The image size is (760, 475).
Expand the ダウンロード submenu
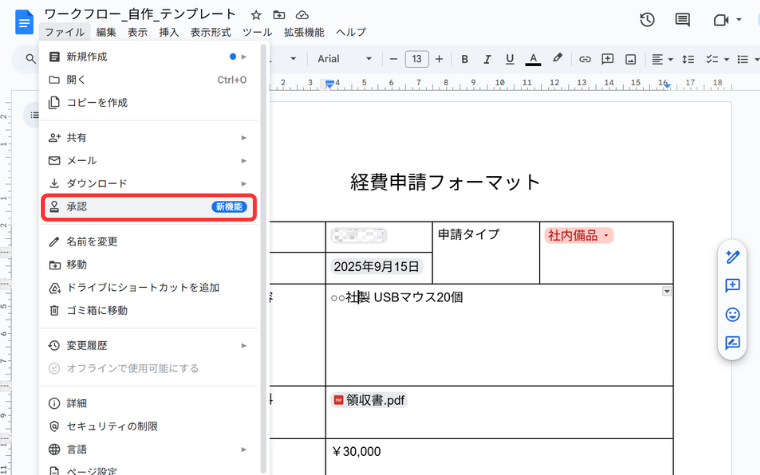coord(149,184)
